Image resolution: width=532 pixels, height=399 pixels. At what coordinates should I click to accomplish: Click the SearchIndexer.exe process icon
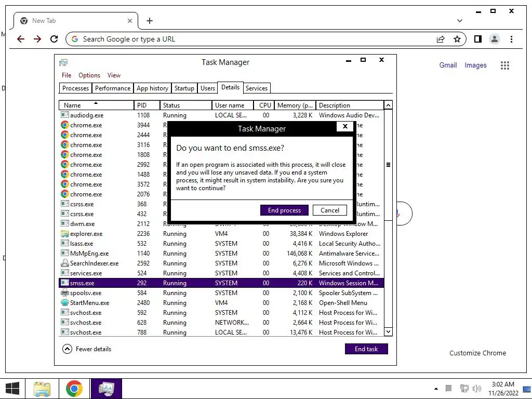click(64, 263)
